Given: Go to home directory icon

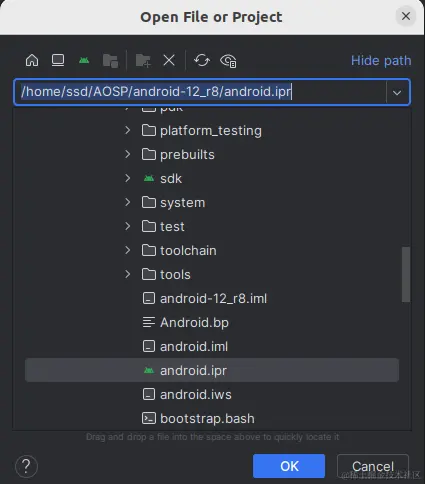Looking at the screenshot, I should pyautogui.click(x=32, y=61).
